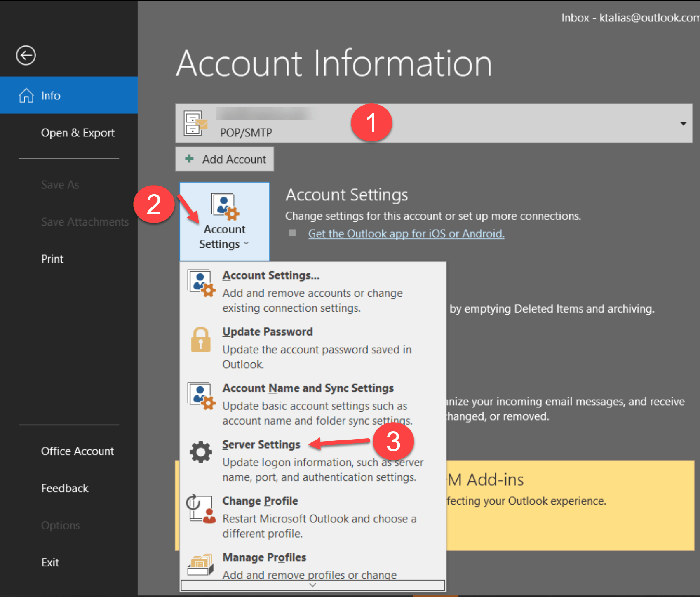Select the Info tab in sidebar

pos(69,95)
